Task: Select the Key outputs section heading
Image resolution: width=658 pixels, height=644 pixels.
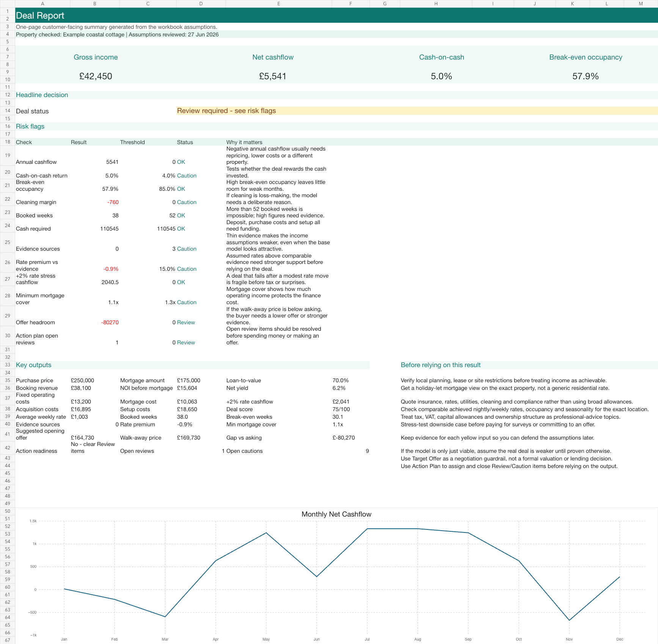Action: 33,365
